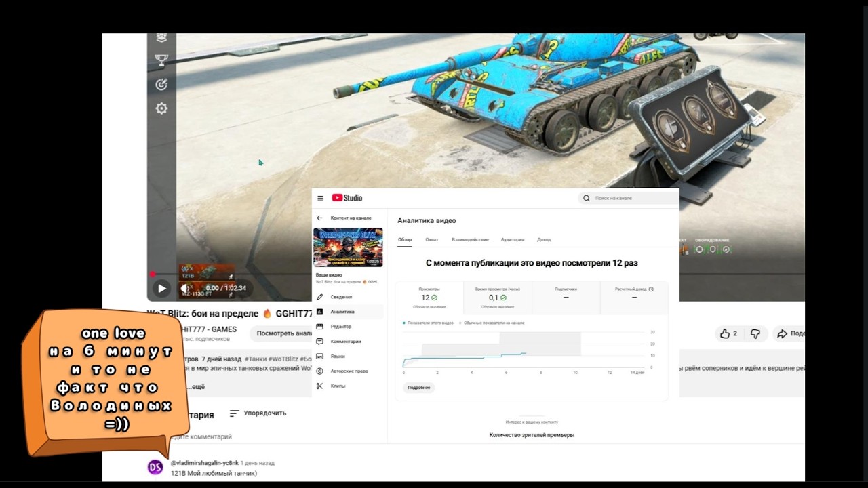
Task: Mute the video using the volume icon
Action: (x=185, y=288)
